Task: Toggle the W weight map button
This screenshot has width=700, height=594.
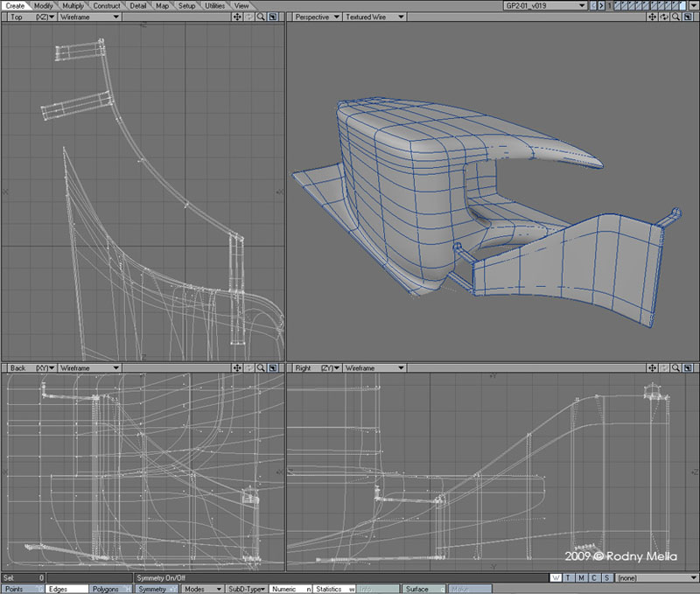Action: (556, 577)
